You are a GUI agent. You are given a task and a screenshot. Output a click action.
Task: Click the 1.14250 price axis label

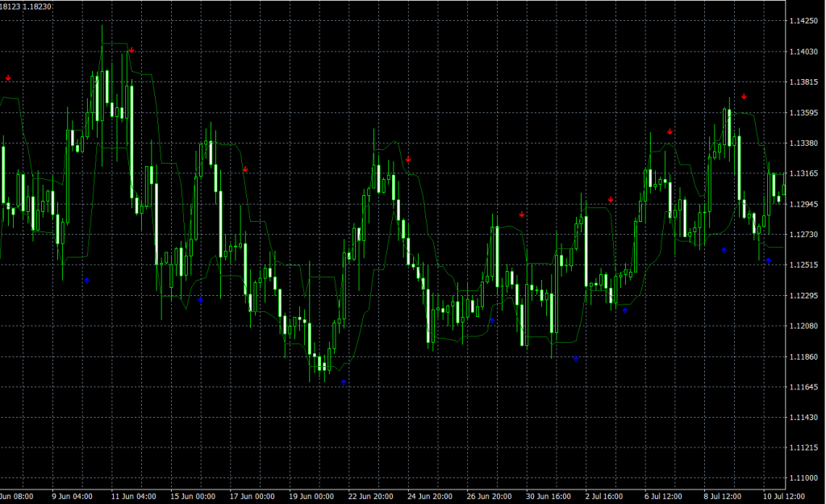803,21
